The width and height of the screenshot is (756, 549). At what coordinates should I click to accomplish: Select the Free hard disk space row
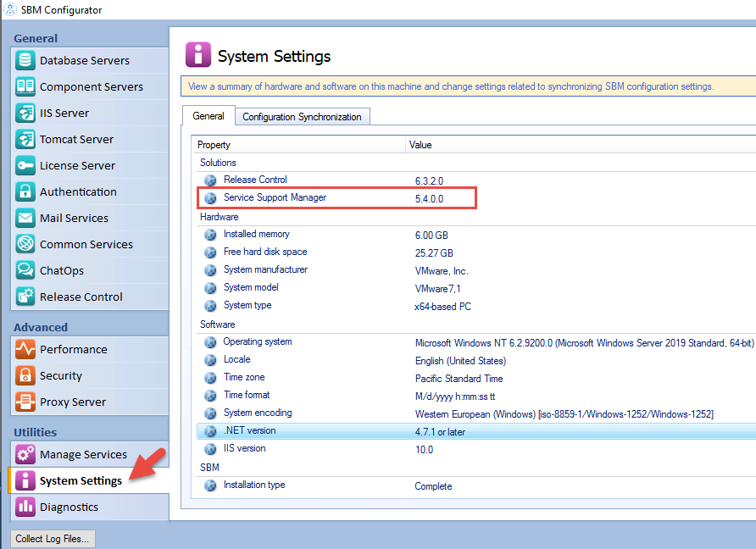[476, 252]
